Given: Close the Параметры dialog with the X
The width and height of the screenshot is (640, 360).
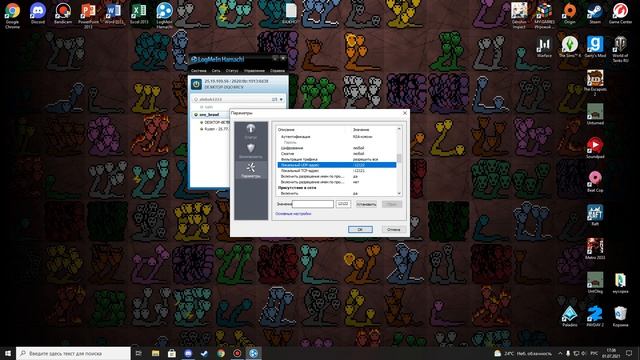Looking at the screenshot, I should [405, 113].
